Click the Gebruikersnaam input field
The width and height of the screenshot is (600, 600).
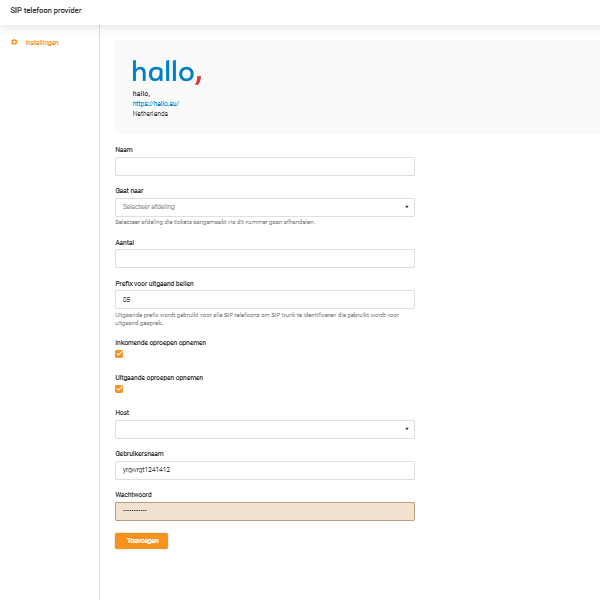click(265, 470)
